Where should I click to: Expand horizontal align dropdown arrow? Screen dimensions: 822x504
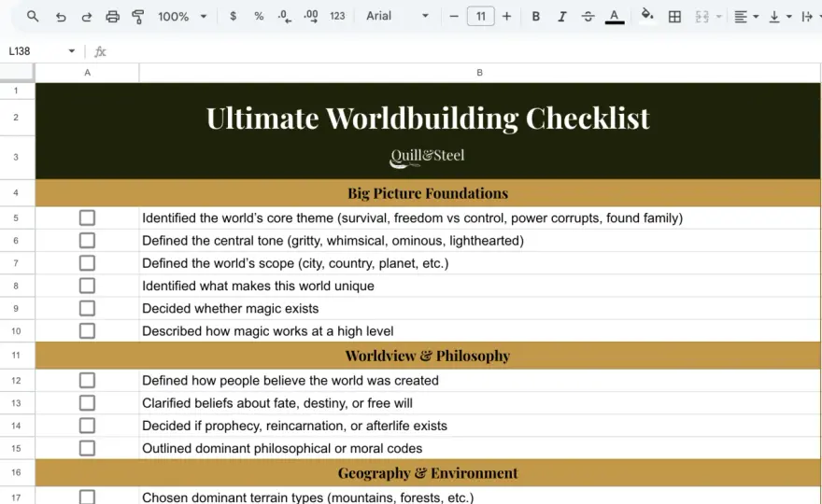click(756, 17)
